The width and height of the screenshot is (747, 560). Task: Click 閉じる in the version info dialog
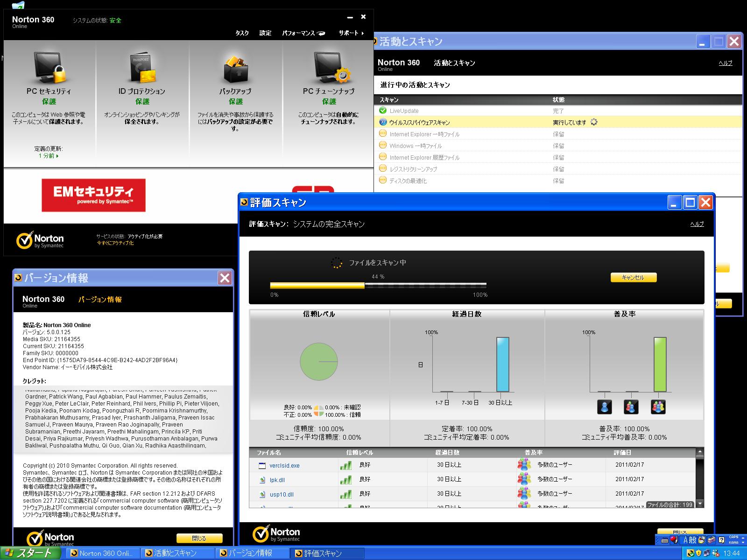199,538
